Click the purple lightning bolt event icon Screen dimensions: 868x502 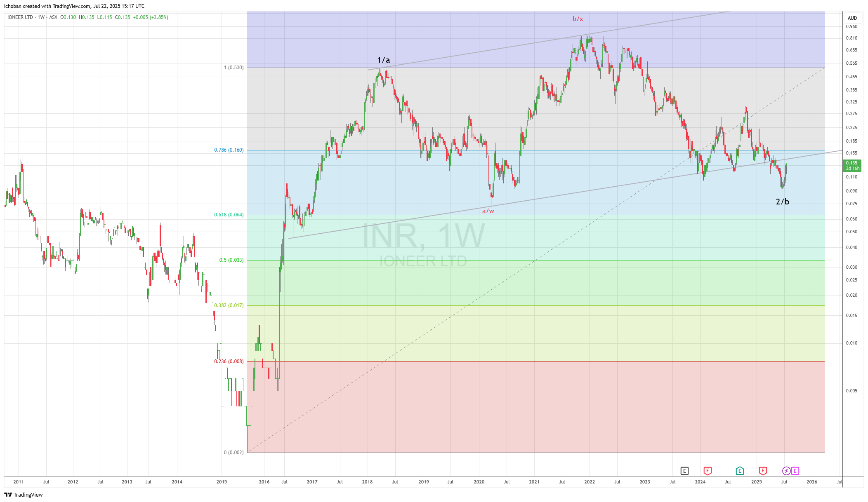pos(786,471)
